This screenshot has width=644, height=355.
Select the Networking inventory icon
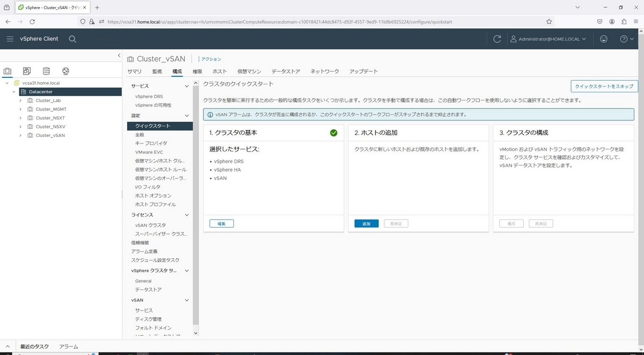[x=65, y=71]
